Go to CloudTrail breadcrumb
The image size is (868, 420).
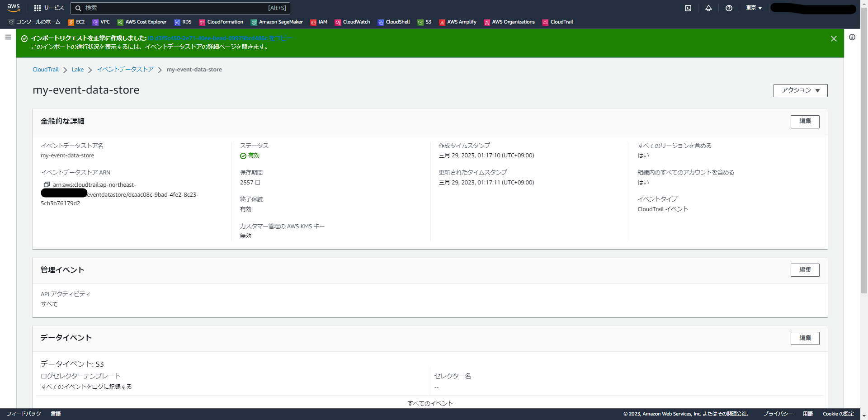click(x=46, y=70)
